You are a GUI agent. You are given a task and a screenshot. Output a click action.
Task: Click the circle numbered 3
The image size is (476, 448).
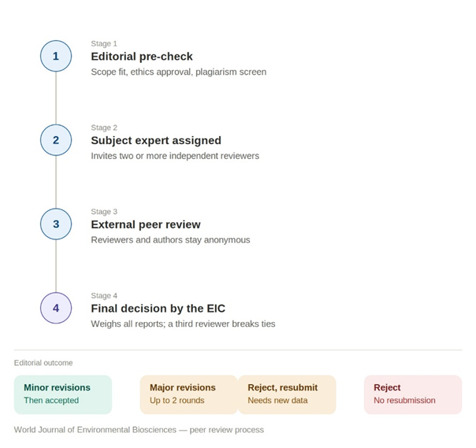[x=56, y=224]
